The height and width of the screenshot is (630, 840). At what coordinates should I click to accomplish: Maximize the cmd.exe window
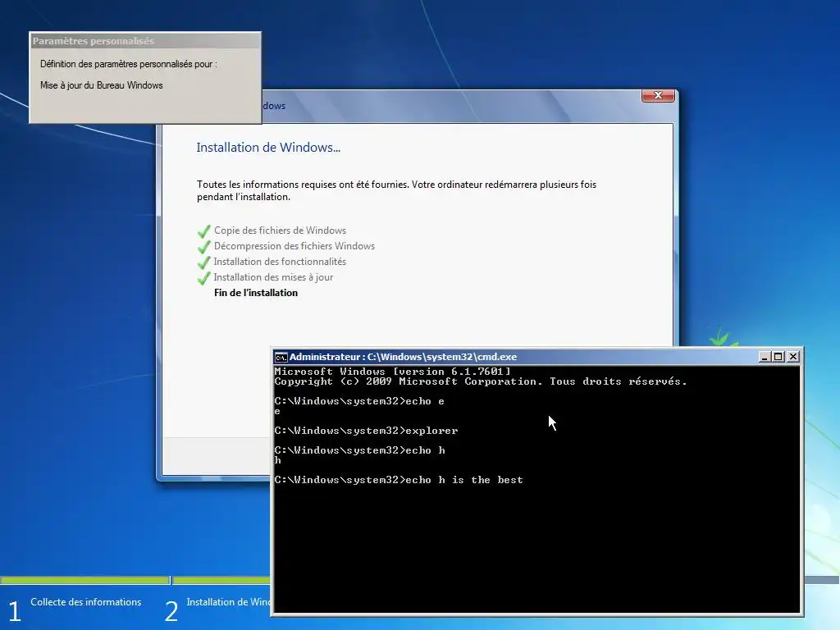coord(778,357)
